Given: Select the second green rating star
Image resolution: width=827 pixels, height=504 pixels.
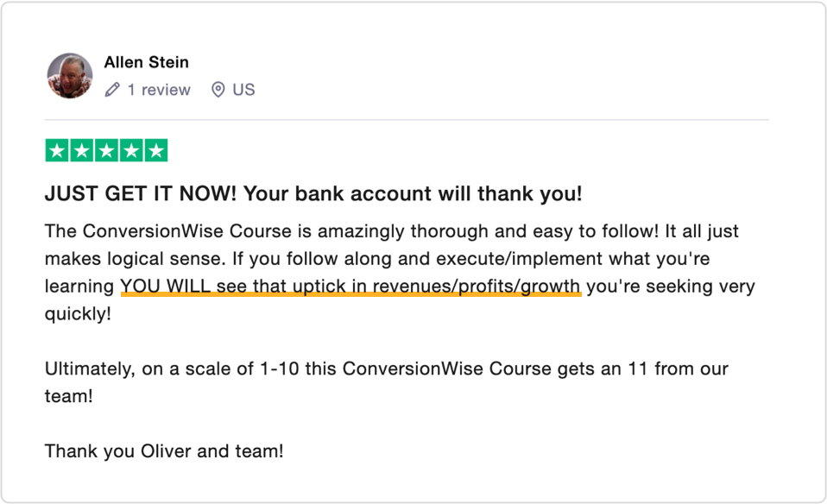Looking at the screenshot, I should pos(81,151).
